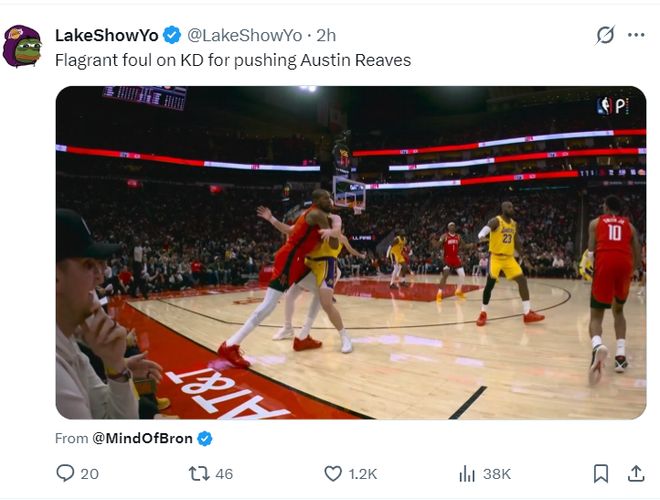Open the LakeShowYo profile avatar
The width and height of the screenshot is (660, 500).
tap(22, 46)
